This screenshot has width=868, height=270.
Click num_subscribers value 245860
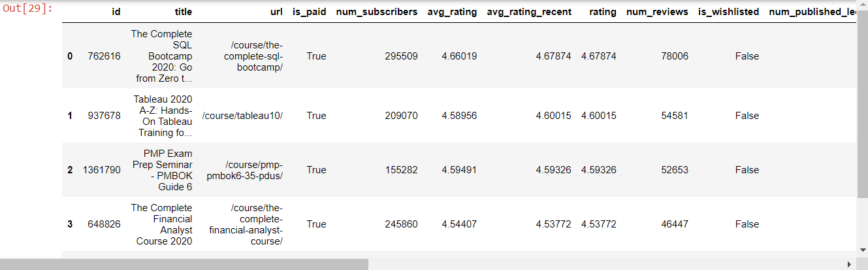coord(402,224)
